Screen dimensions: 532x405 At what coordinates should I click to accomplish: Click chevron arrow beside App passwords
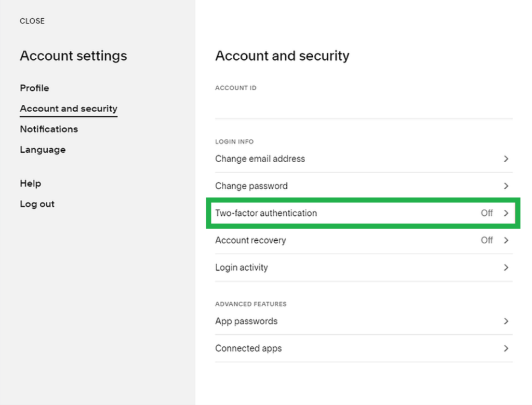(506, 321)
